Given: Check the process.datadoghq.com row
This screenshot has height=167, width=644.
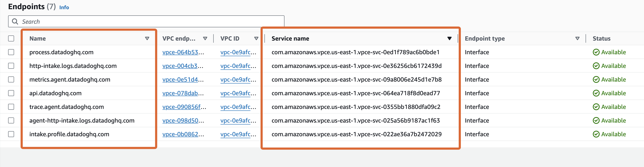Looking at the screenshot, I should pyautogui.click(x=11, y=52).
